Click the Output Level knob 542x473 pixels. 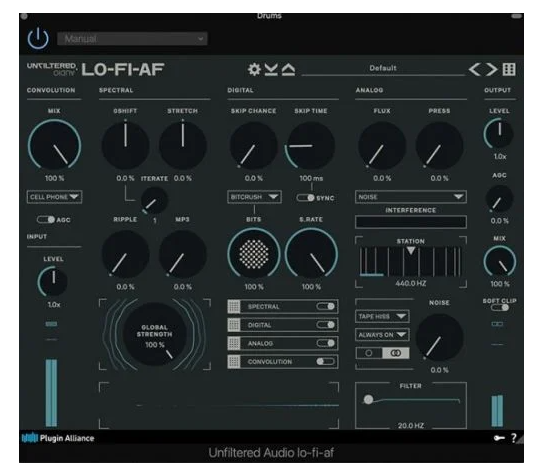[499, 134]
